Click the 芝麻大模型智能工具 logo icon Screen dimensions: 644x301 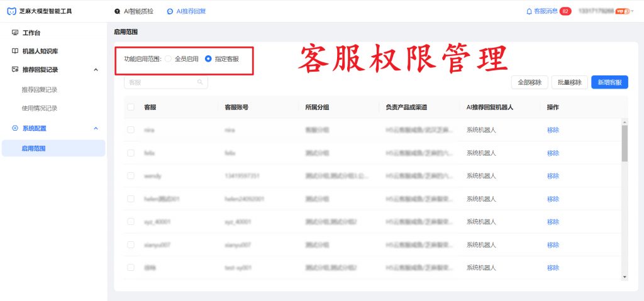[12, 11]
